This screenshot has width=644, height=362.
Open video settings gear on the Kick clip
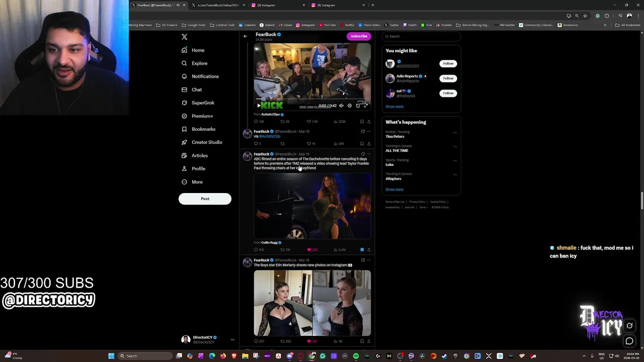coord(350,106)
